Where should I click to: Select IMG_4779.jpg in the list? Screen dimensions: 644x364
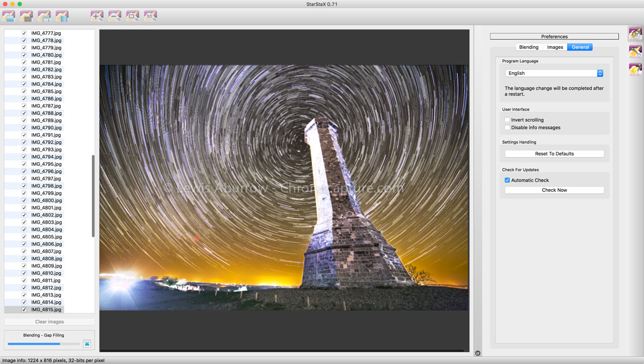(x=46, y=48)
